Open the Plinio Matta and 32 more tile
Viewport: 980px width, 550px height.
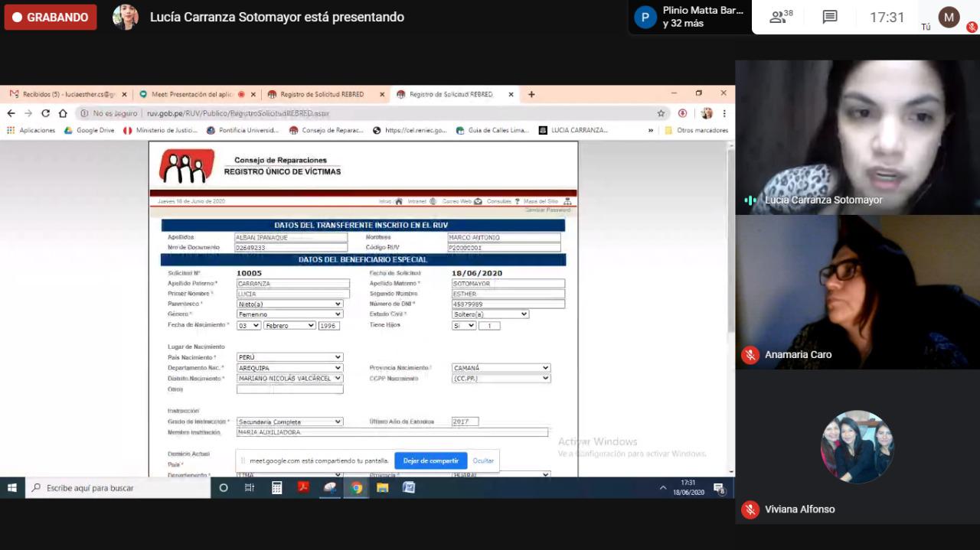[691, 17]
